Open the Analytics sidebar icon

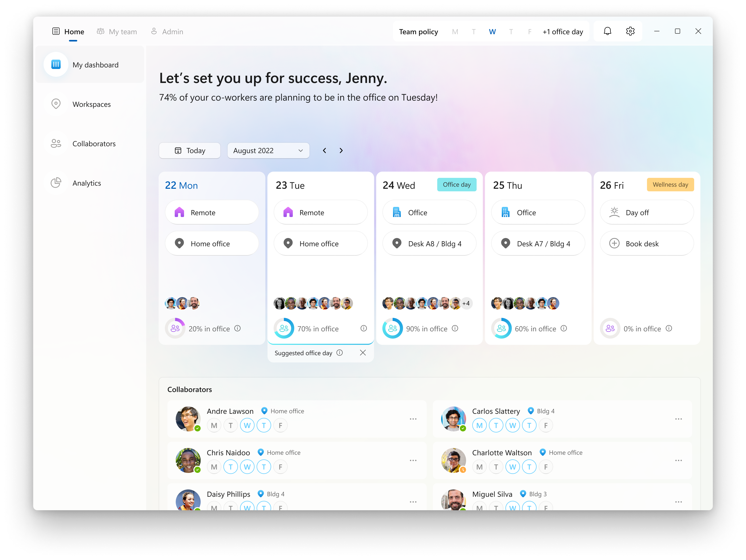[x=56, y=183]
